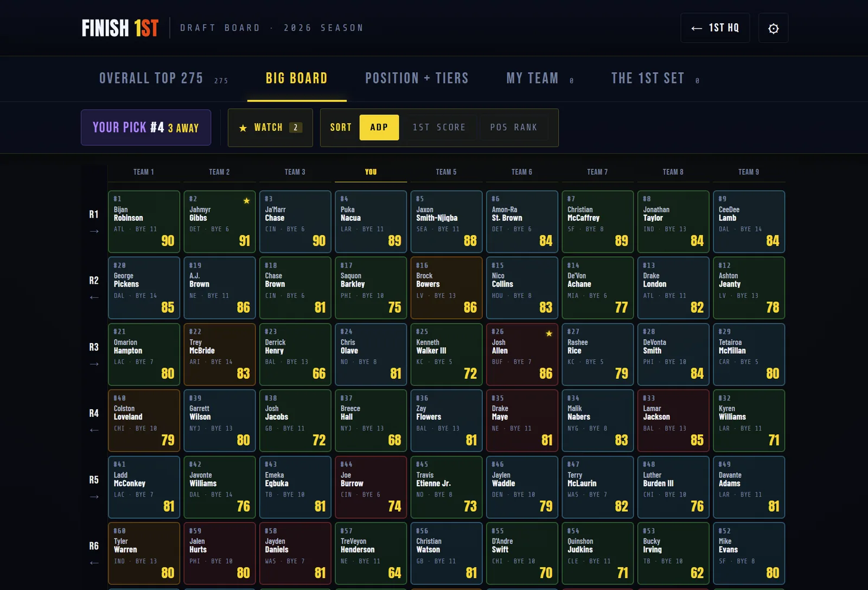Image resolution: width=868 pixels, height=590 pixels.
Task: Open the Overall Top 275 tab
Action: 163,79
